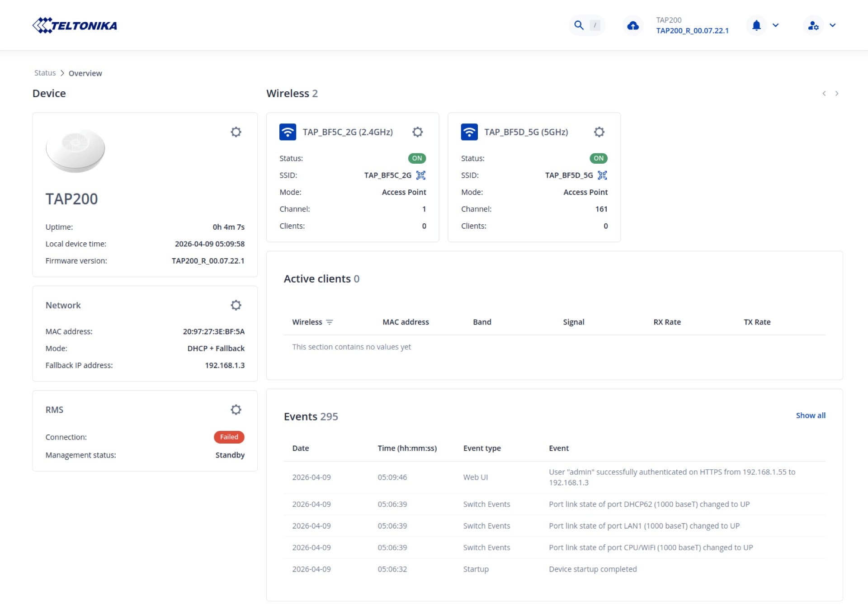
Task: Show QR code for TAP_BF5D_5G SSID
Action: pos(602,175)
